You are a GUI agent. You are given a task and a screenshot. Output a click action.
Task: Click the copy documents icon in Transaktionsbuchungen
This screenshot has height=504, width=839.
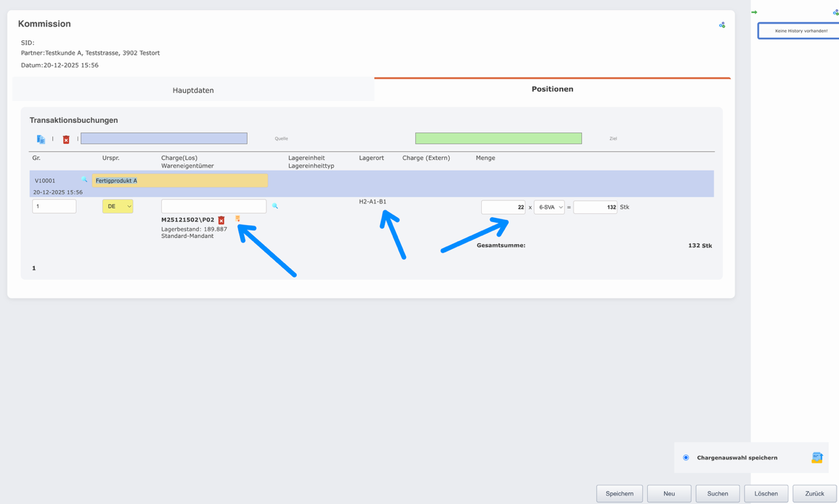tap(41, 139)
